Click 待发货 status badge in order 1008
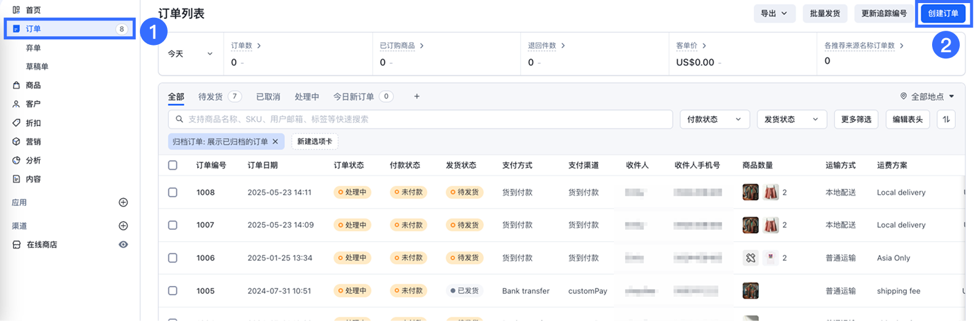The height and width of the screenshot is (321, 980). click(464, 192)
